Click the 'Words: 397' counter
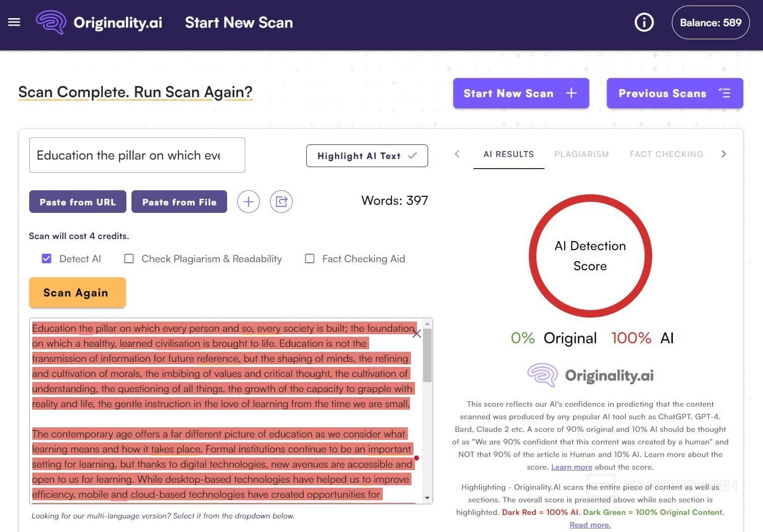The height and width of the screenshot is (532, 763). pos(395,200)
